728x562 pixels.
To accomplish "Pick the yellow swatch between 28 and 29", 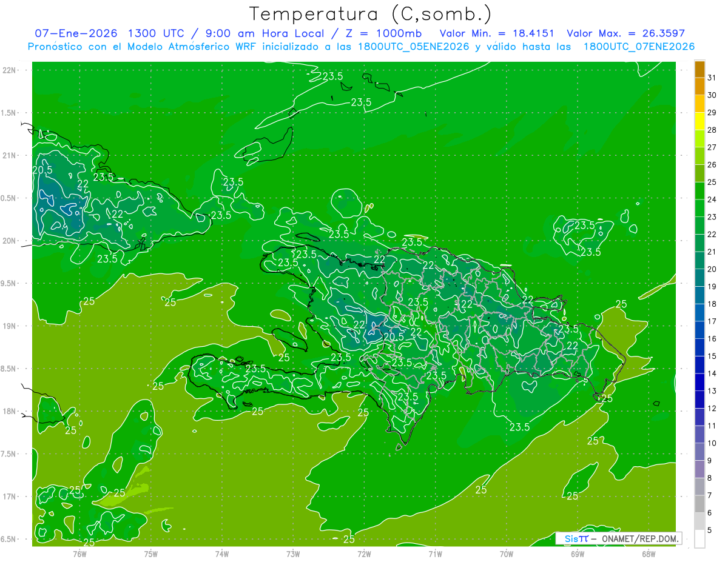I will click(699, 121).
